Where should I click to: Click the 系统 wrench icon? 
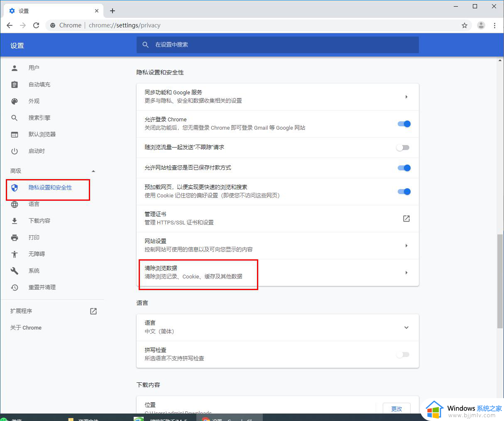(x=15, y=271)
